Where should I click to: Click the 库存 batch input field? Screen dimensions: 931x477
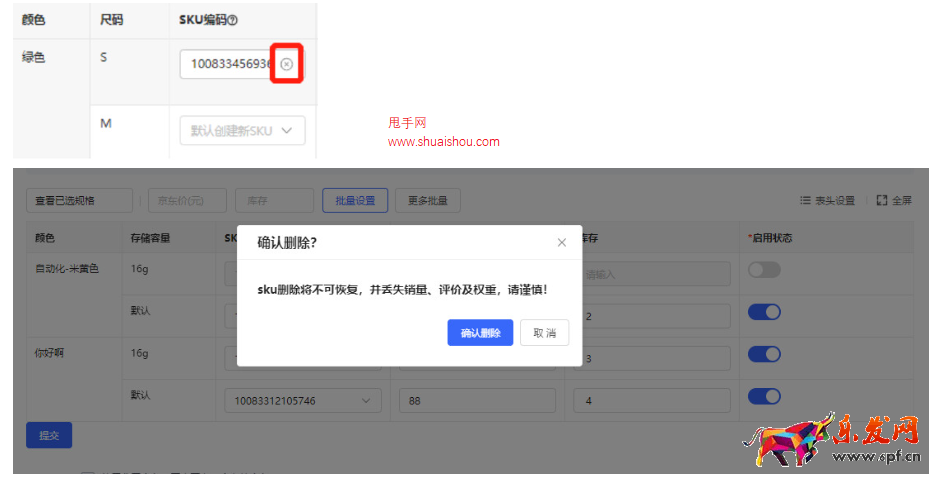point(274,201)
